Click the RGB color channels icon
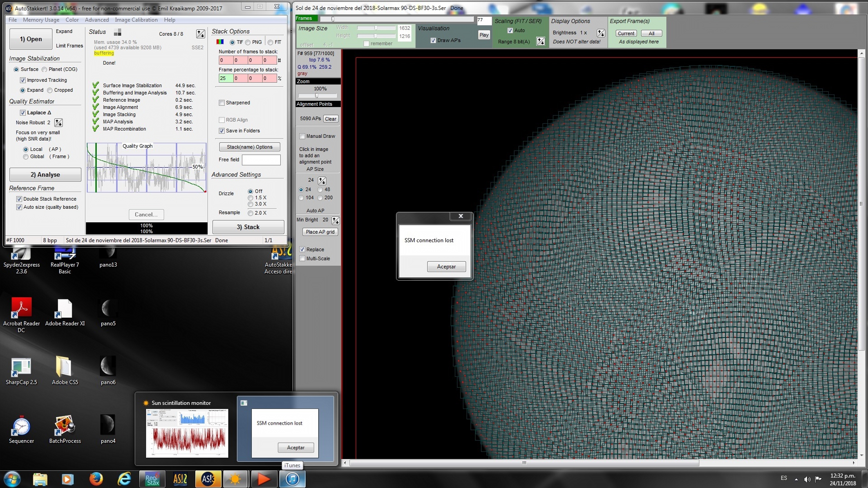This screenshot has height=488, width=868. pos(220,42)
